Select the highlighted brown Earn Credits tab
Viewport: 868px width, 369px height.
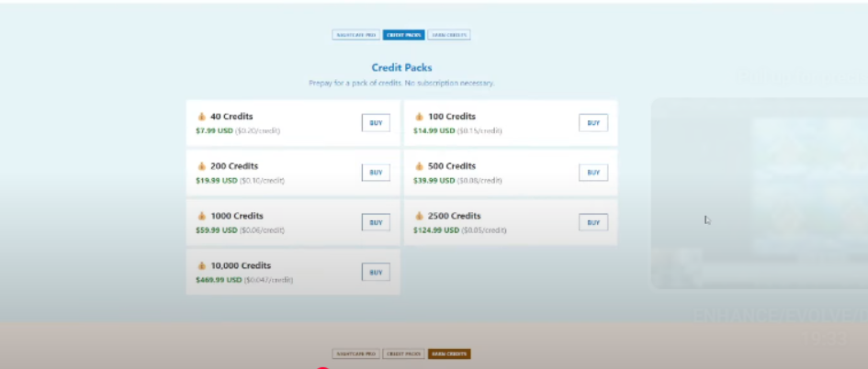[x=449, y=353]
